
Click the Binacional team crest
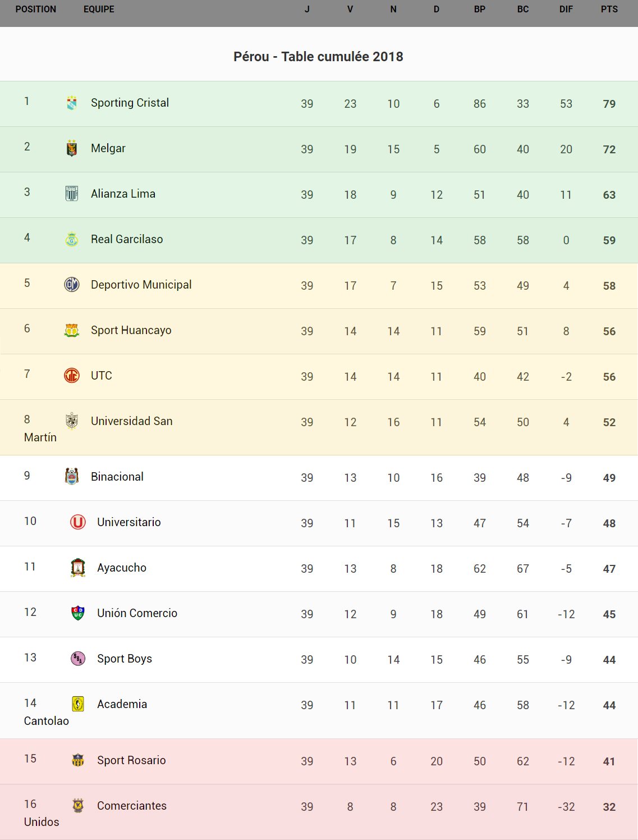coord(72,477)
